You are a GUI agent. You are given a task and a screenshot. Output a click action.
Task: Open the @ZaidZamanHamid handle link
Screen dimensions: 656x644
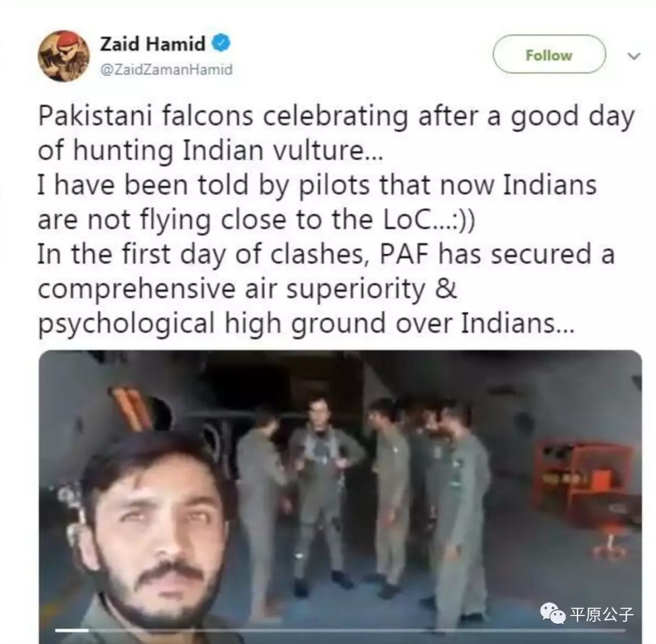coord(166,69)
